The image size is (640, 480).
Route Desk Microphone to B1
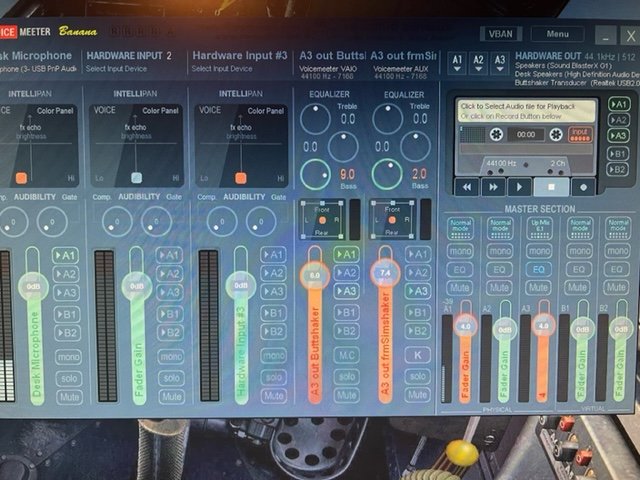(x=67, y=315)
